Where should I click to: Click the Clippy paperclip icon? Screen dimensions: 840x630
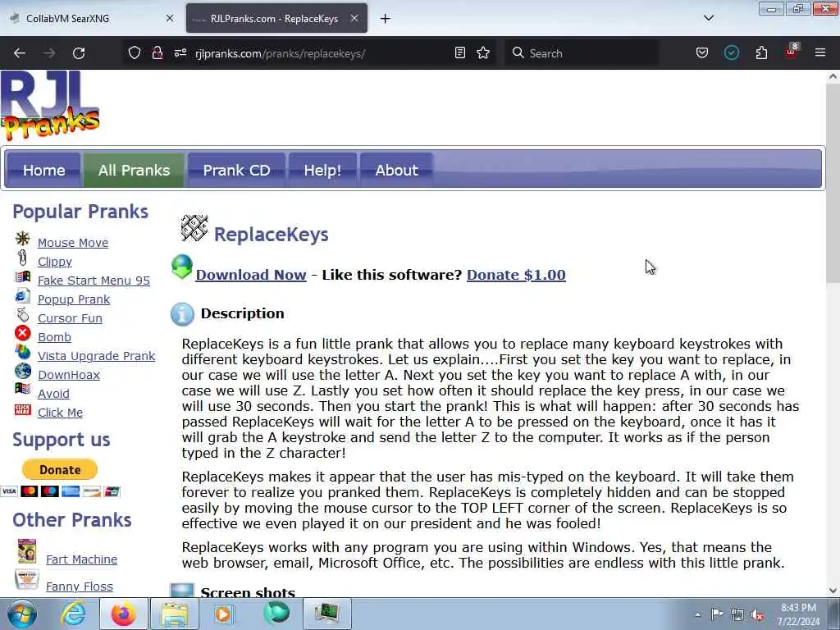(22, 258)
